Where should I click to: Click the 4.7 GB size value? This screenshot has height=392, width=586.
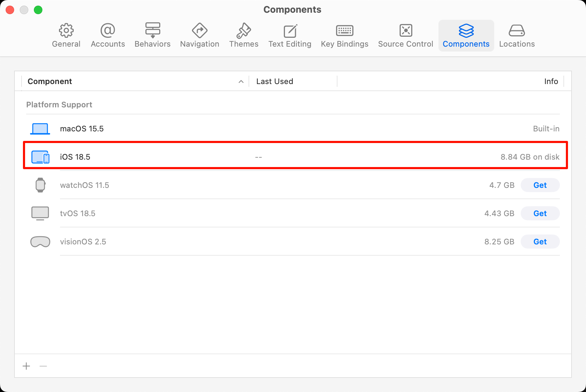coord(502,185)
